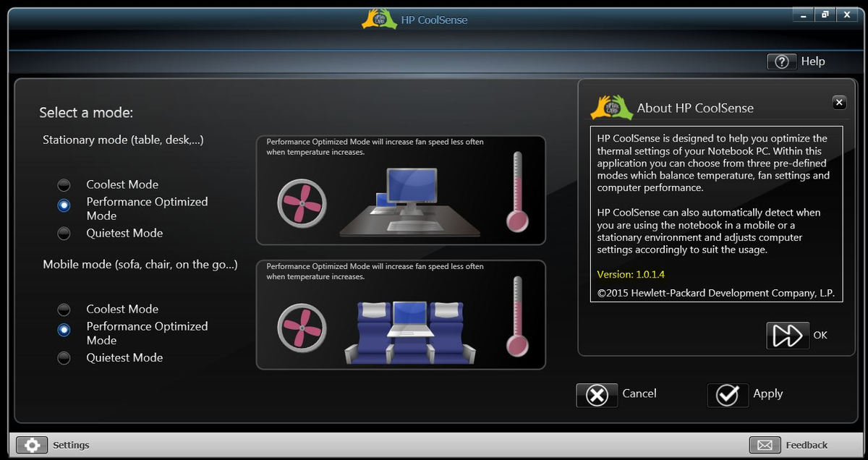Open Help via the question mark icon
This screenshot has height=460, width=868.
point(781,61)
